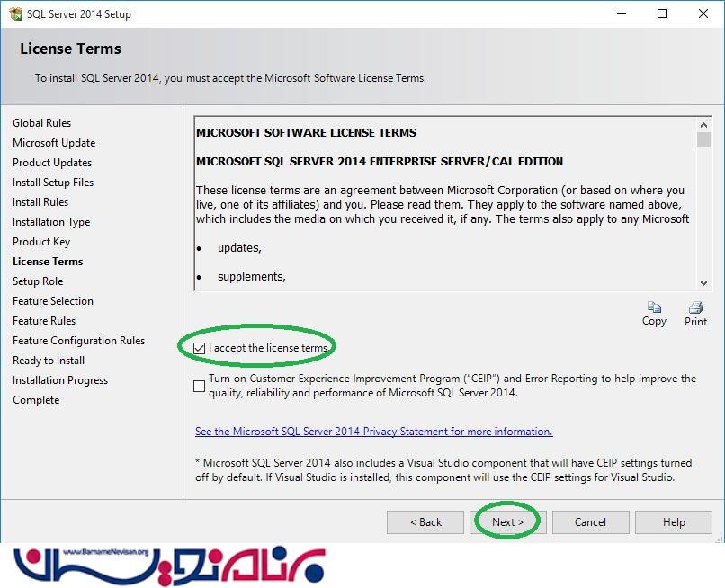Click the Print license terms icon
This screenshot has height=588, width=725.
(x=695, y=307)
